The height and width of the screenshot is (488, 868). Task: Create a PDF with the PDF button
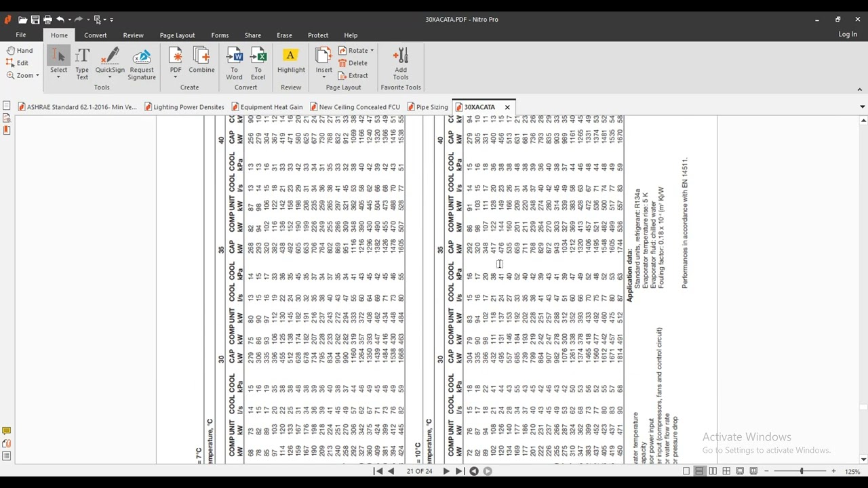(x=176, y=61)
